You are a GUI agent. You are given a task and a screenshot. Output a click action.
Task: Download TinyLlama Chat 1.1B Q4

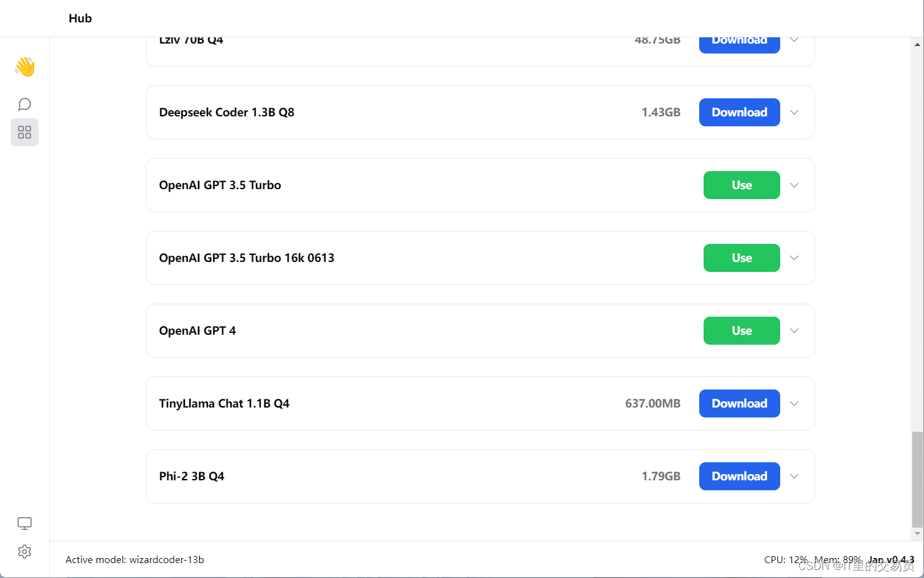coord(739,403)
